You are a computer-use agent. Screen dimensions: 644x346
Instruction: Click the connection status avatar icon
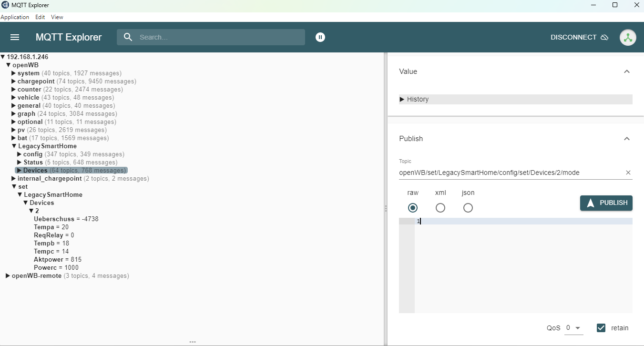click(x=628, y=37)
